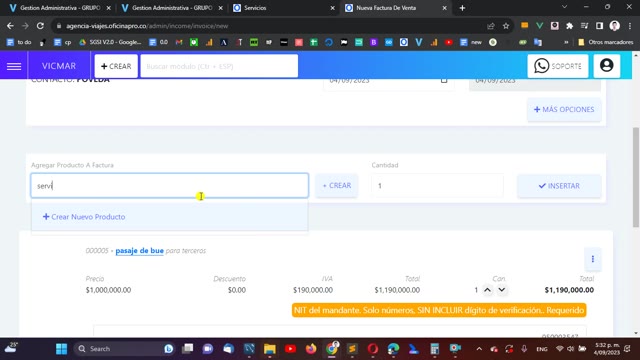
Task: Bookmark page with the star icon
Action: click(506, 26)
